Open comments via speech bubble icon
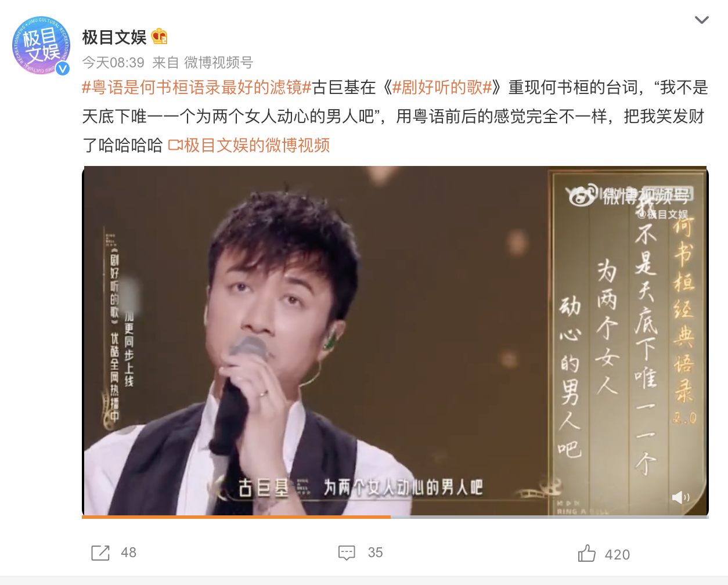This screenshot has width=728, height=585. click(347, 552)
